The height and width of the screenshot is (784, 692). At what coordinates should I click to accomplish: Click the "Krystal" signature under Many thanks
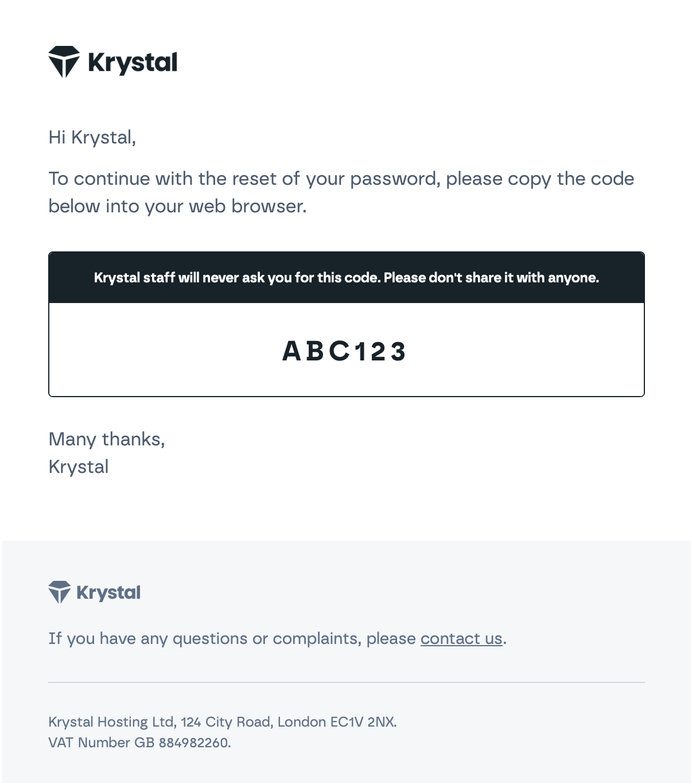tap(79, 467)
